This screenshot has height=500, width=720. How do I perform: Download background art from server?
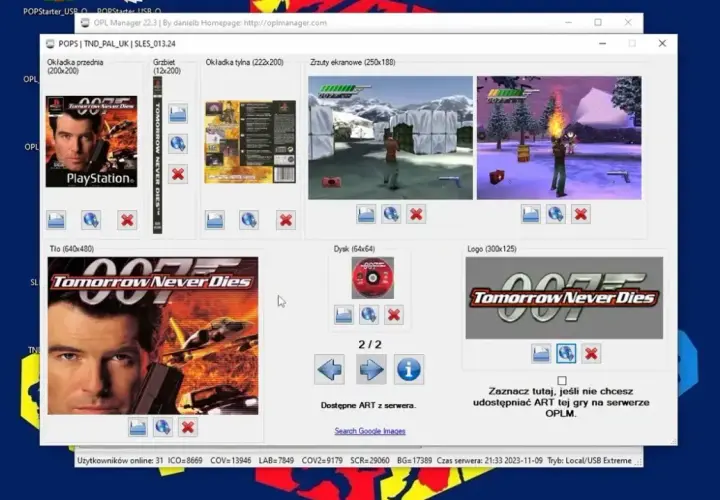click(x=163, y=427)
